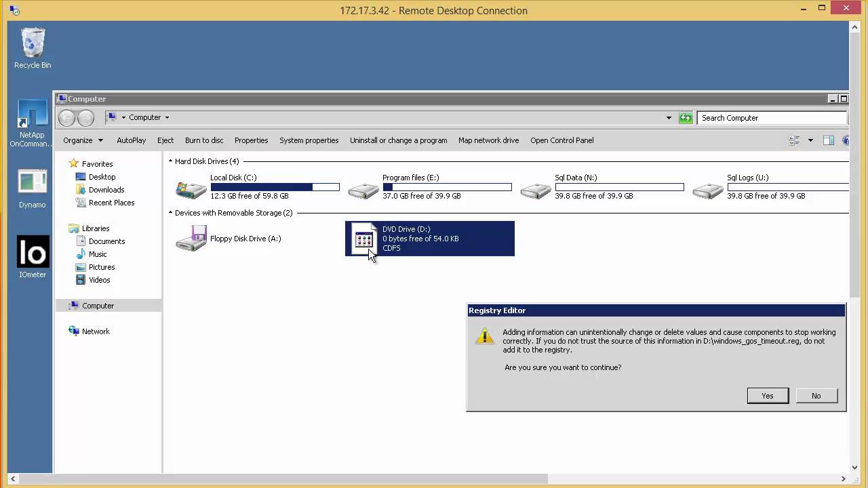This screenshot has width=868, height=488.
Task: Click Eject in the toolbar
Action: pyautogui.click(x=165, y=140)
